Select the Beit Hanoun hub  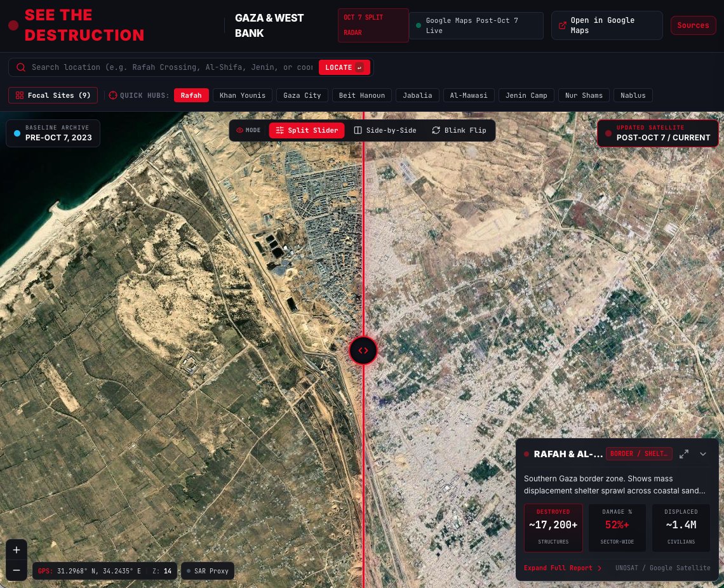(362, 95)
